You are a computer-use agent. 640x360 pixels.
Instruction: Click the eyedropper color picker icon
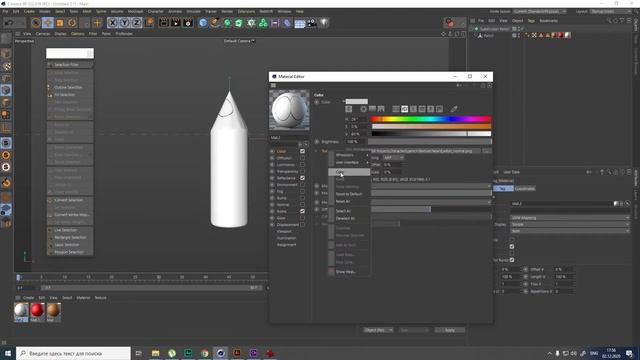point(454,109)
